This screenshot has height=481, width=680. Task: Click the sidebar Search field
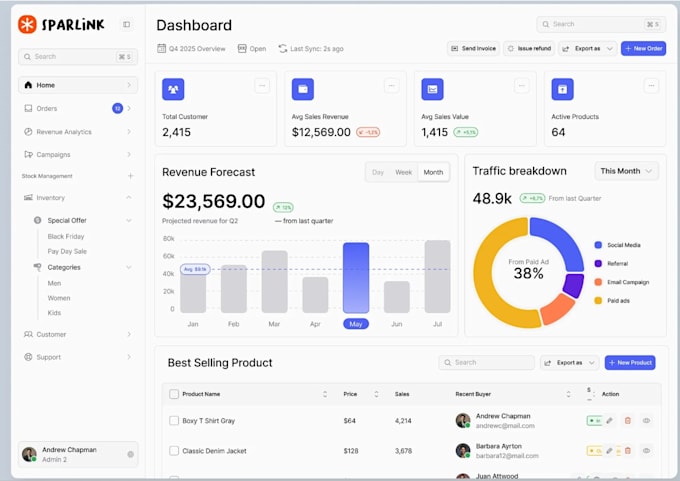tap(78, 56)
